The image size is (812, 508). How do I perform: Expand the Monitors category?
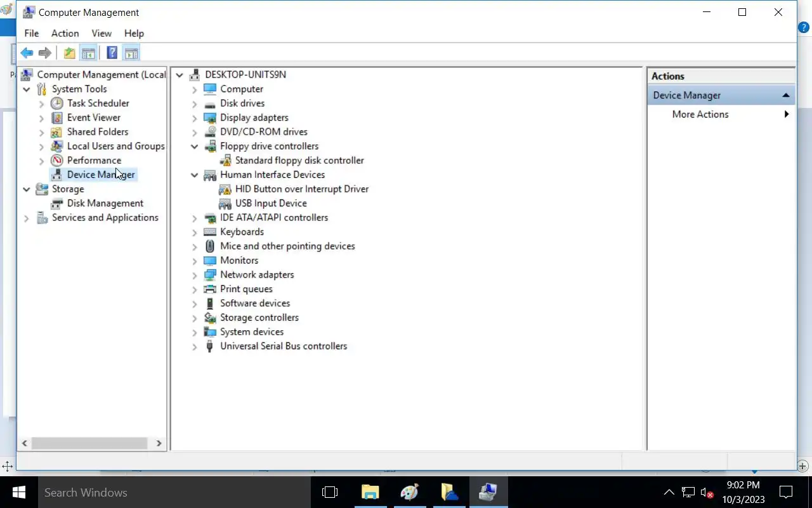[195, 261]
